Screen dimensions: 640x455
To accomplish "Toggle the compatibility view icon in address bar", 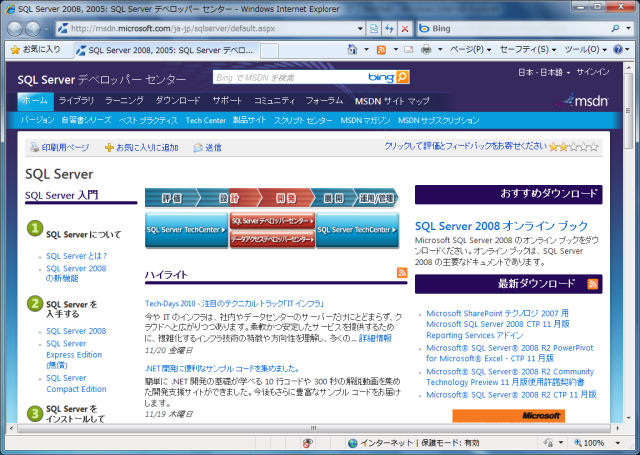I will (x=373, y=29).
